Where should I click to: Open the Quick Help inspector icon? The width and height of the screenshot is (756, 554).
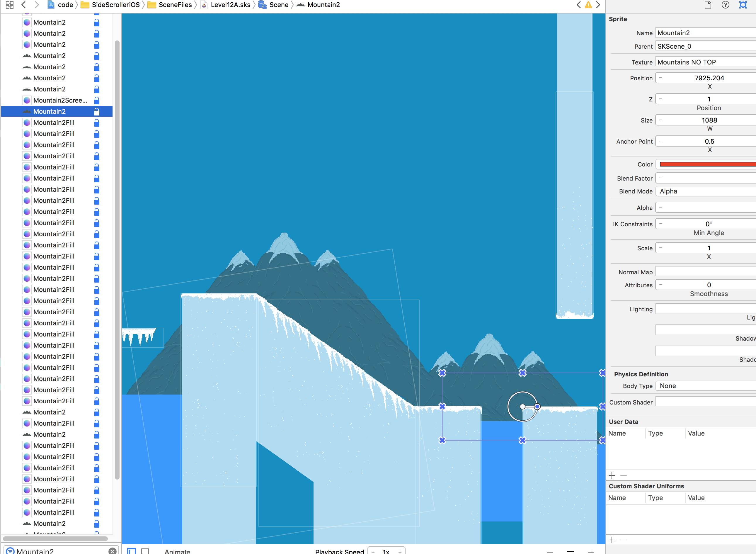[x=725, y=5]
